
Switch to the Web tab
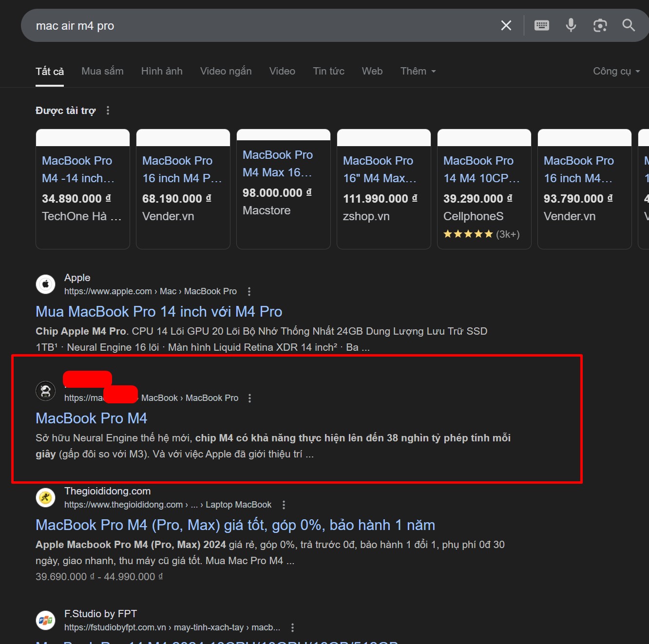pos(372,71)
